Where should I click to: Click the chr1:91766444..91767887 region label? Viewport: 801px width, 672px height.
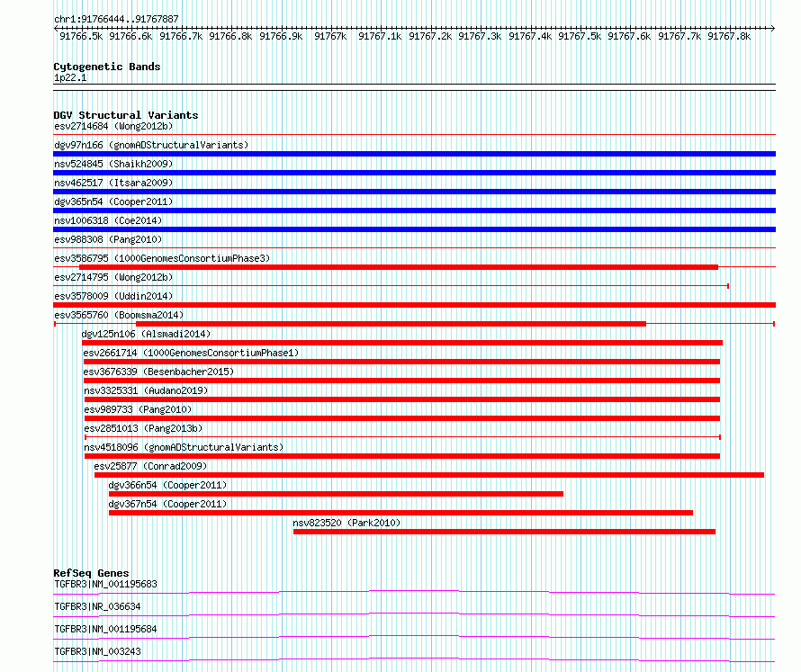116,19
